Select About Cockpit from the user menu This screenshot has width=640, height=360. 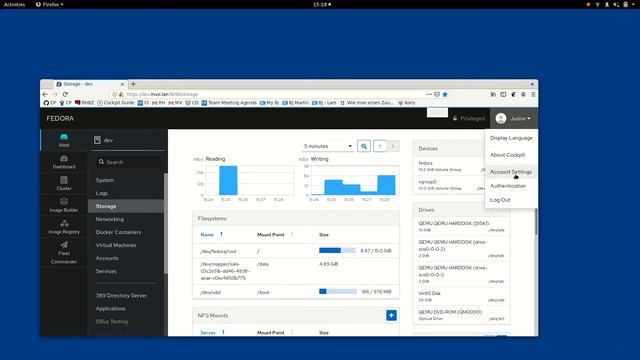[507, 155]
